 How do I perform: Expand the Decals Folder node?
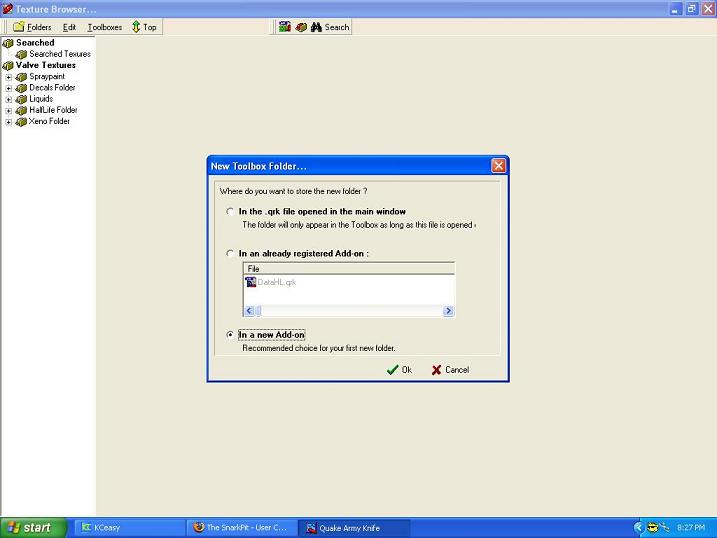pyautogui.click(x=9, y=88)
